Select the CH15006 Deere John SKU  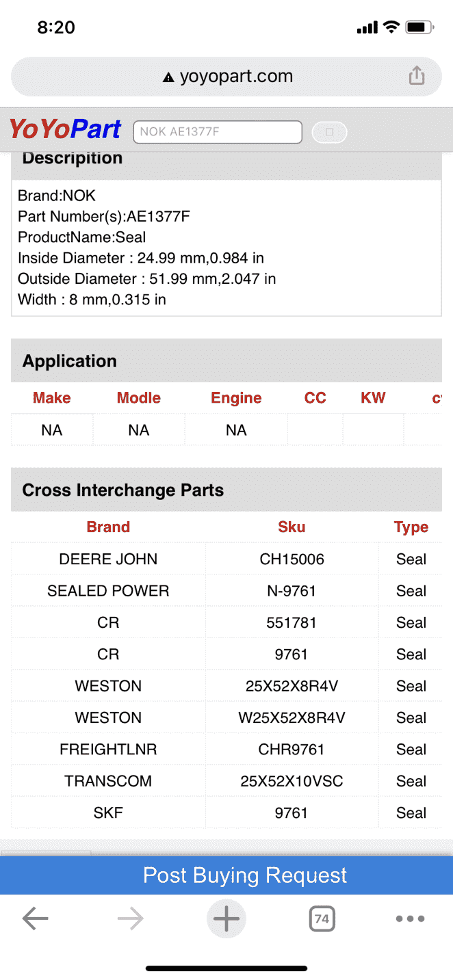[292, 559]
